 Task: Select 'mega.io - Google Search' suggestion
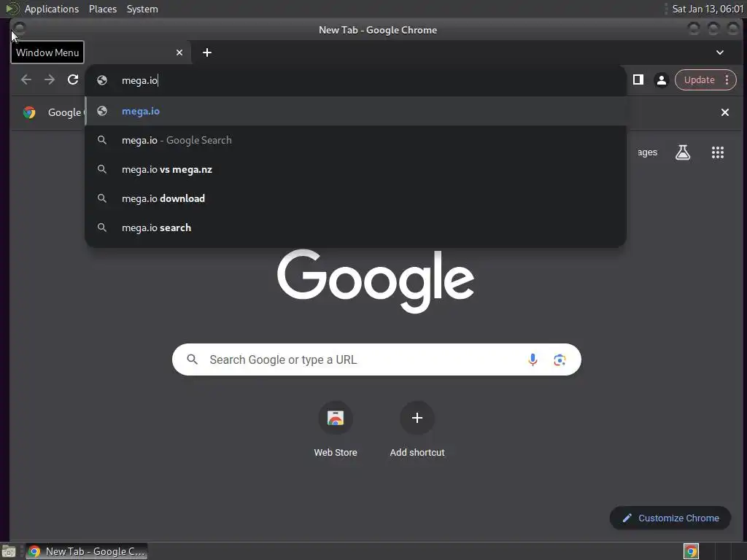click(x=355, y=140)
